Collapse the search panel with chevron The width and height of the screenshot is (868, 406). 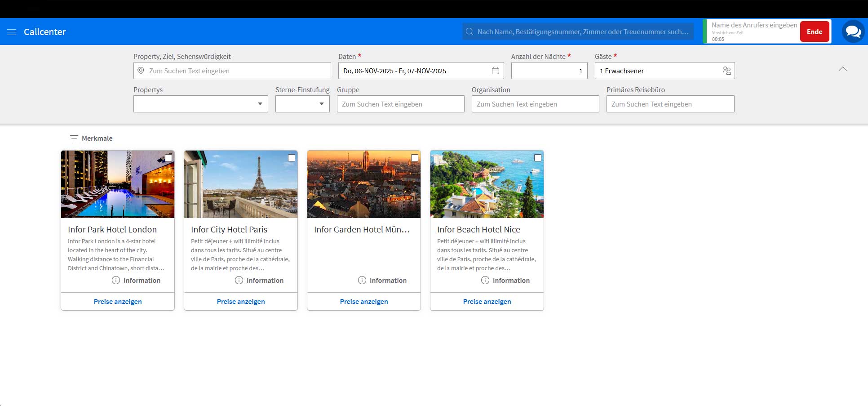click(x=843, y=69)
